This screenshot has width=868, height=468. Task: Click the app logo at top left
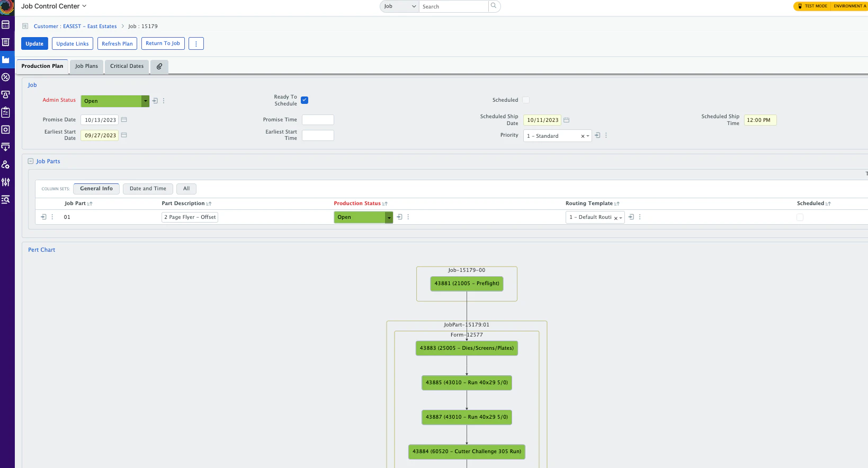click(x=6, y=6)
